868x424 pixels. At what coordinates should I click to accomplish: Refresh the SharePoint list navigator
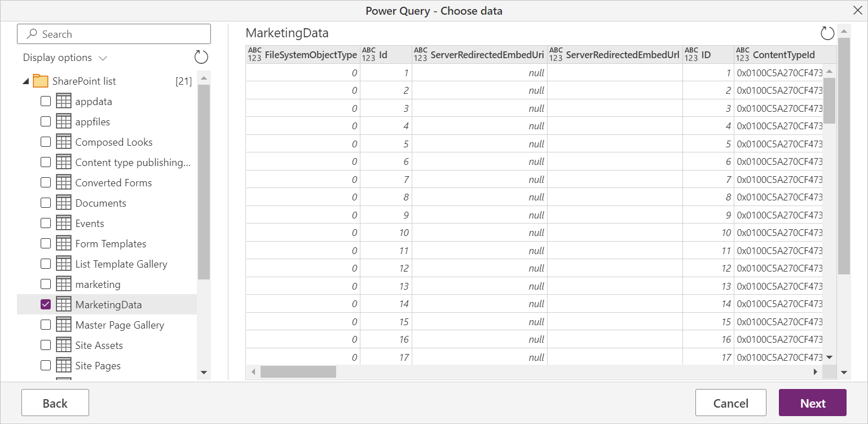pos(201,57)
